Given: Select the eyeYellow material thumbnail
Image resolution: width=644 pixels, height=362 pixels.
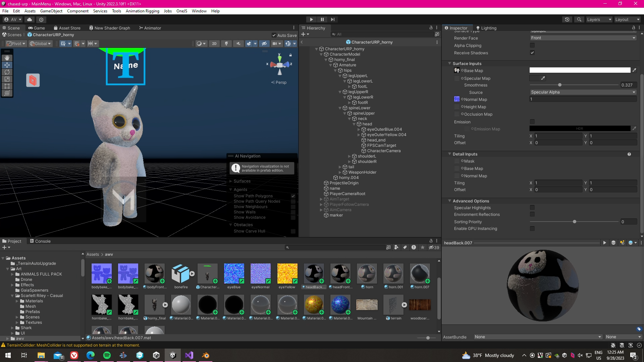Looking at the screenshot, I should (x=287, y=274).
